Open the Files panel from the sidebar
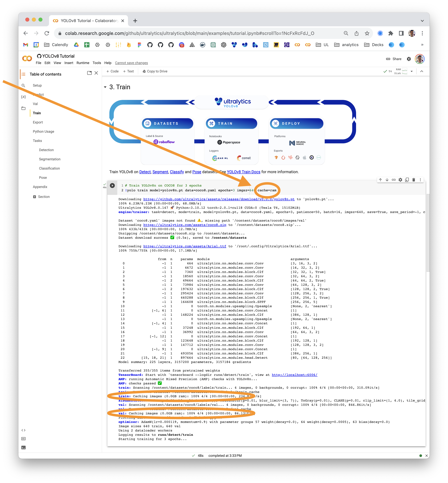The width and height of the screenshot is (448, 483). click(23, 108)
